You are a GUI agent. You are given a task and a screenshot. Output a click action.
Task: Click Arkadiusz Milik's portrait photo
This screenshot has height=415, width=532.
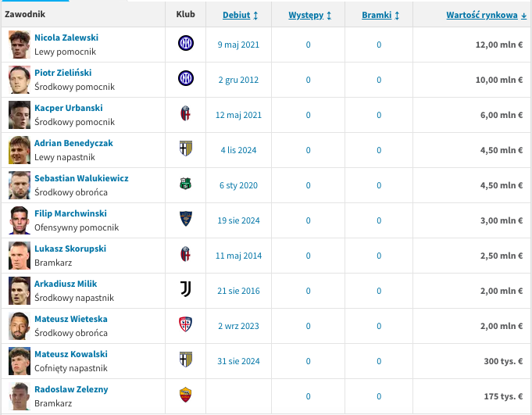(x=20, y=291)
